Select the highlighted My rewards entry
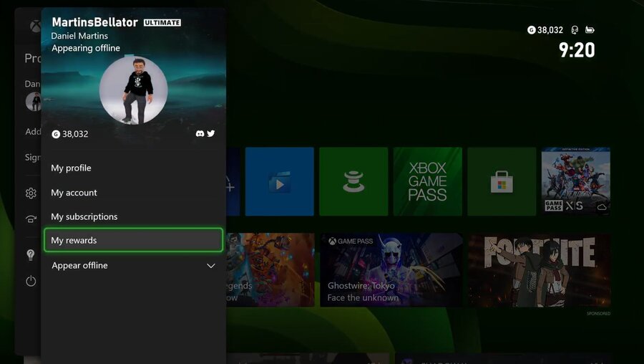644x364 pixels. [x=133, y=240]
